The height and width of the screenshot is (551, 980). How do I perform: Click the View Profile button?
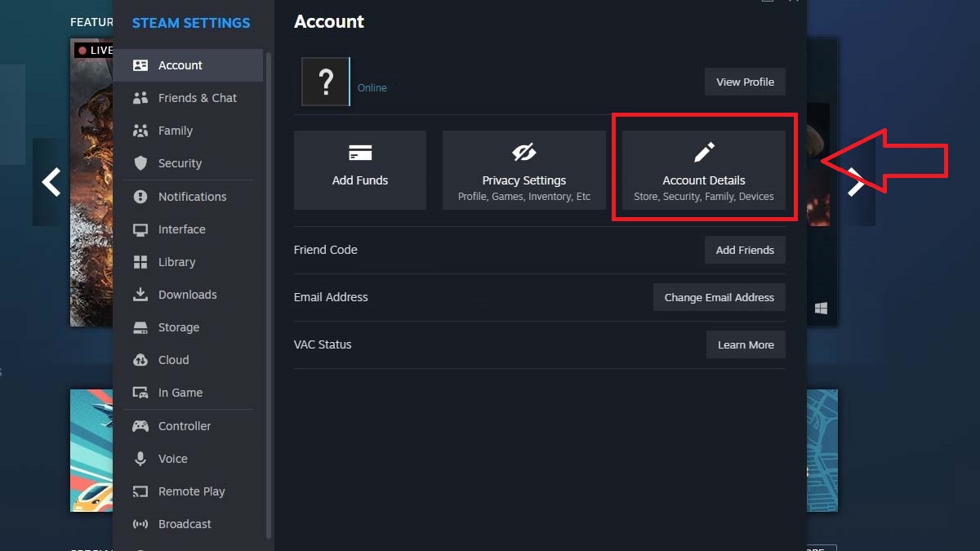click(745, 82)
